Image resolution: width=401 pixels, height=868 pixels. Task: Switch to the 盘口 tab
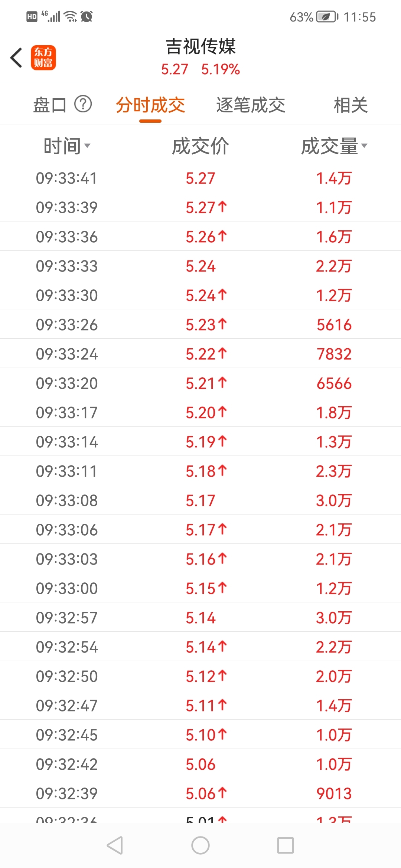[x=50, y=105]
